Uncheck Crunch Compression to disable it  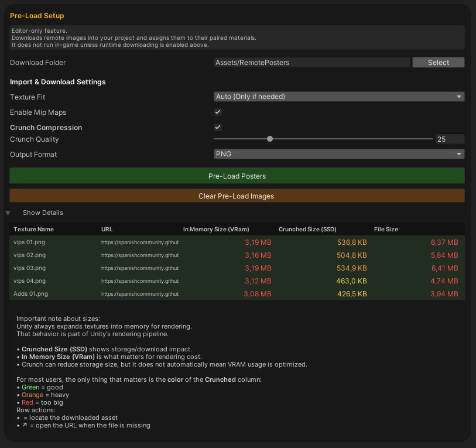coord(217,126)
